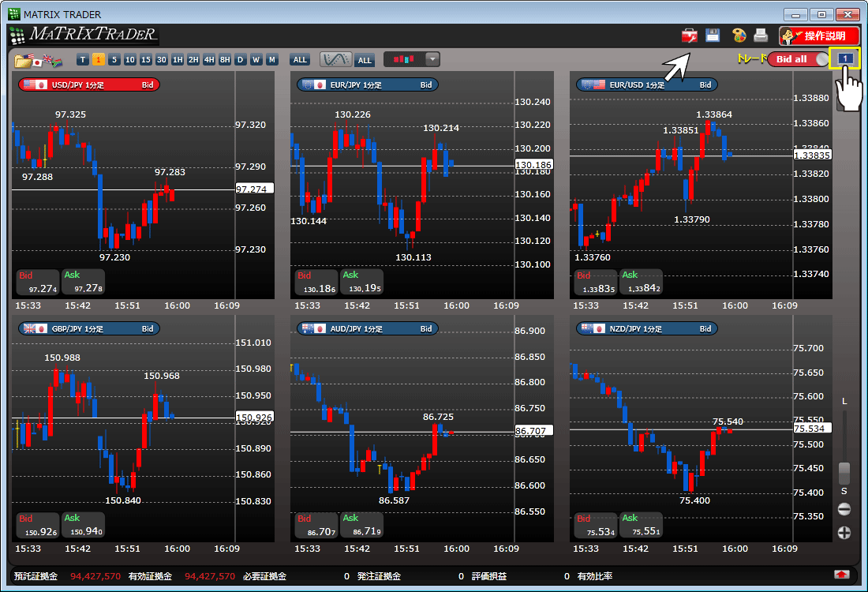Switch to the D daily timeframe

(240, 60)
